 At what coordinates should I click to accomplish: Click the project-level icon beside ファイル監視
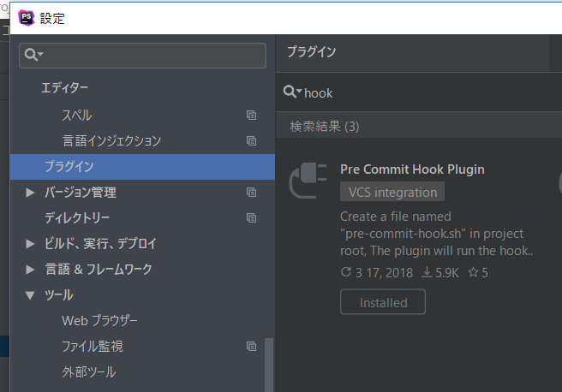(x=251, y=347)
